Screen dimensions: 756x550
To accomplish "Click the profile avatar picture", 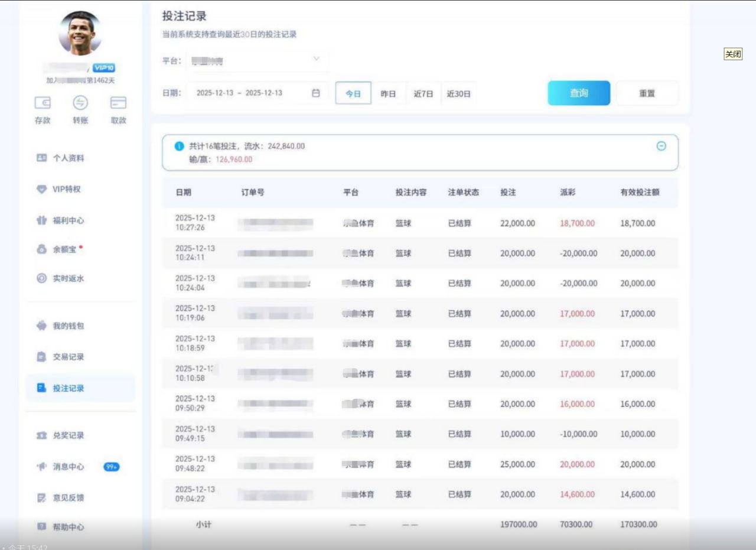I will click(x=80, y=34).
